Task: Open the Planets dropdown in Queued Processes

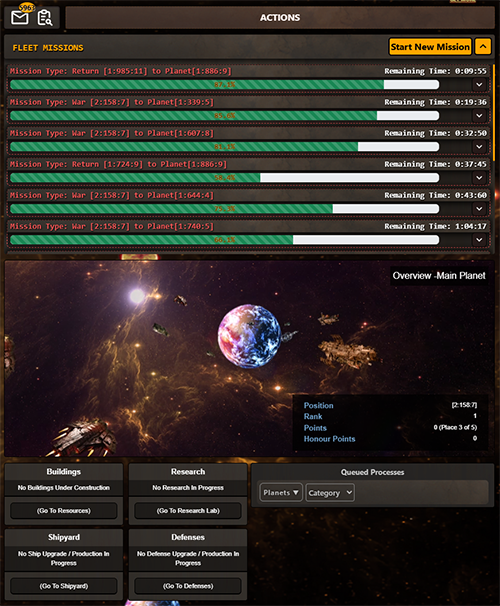Action: click(x=281, y=493)
